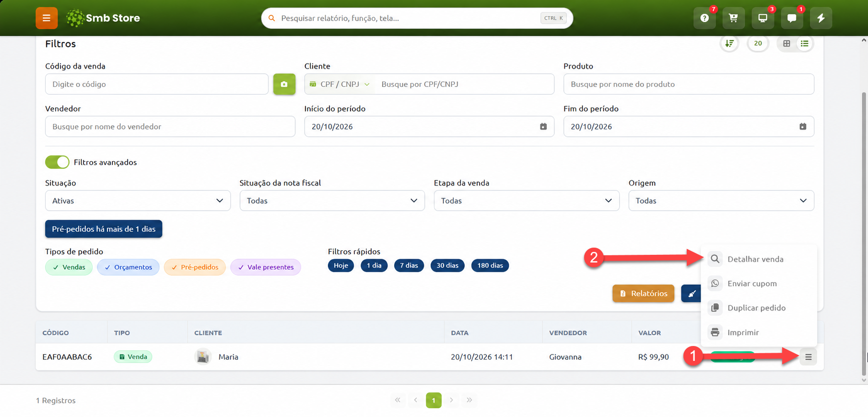Open the shopping cart icon

(733, 18)
